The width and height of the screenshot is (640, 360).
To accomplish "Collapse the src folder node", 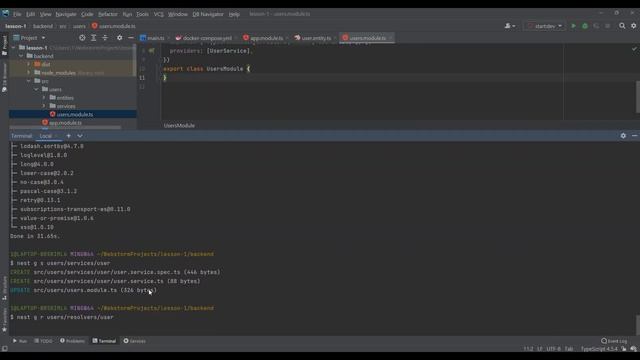I will (29, 81).
